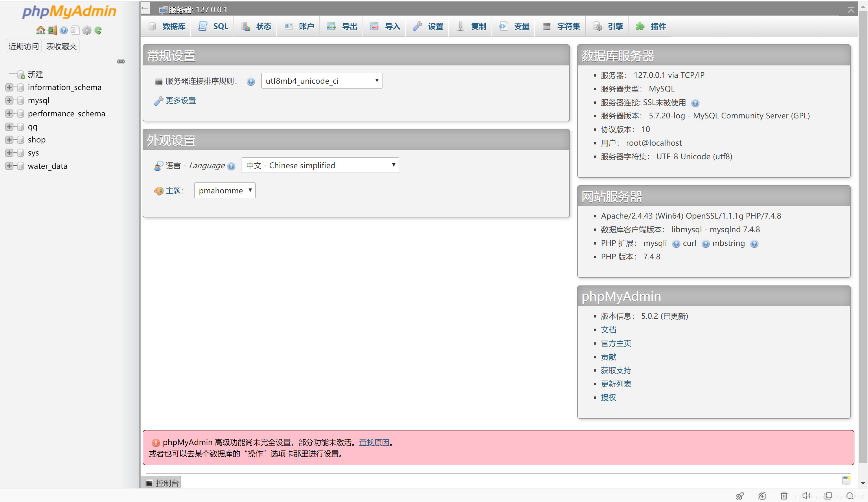This screenshot has width=868, height=502.
Task: Click help icon after mbstring extension
Action: tap(754, 244)
